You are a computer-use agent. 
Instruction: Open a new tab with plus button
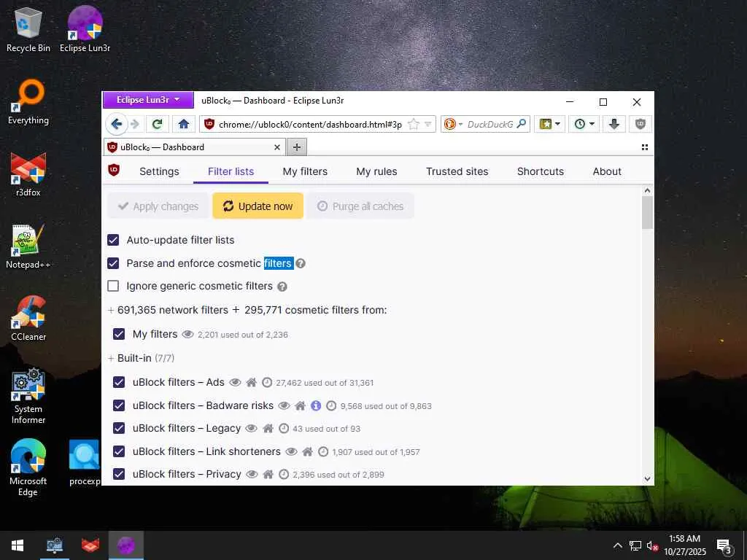point(297,147)
